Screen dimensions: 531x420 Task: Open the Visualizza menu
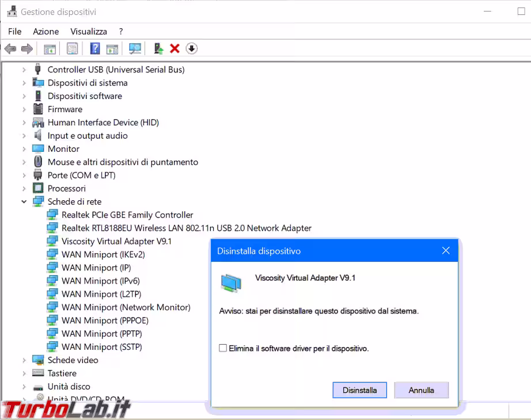tap(89, 32)
